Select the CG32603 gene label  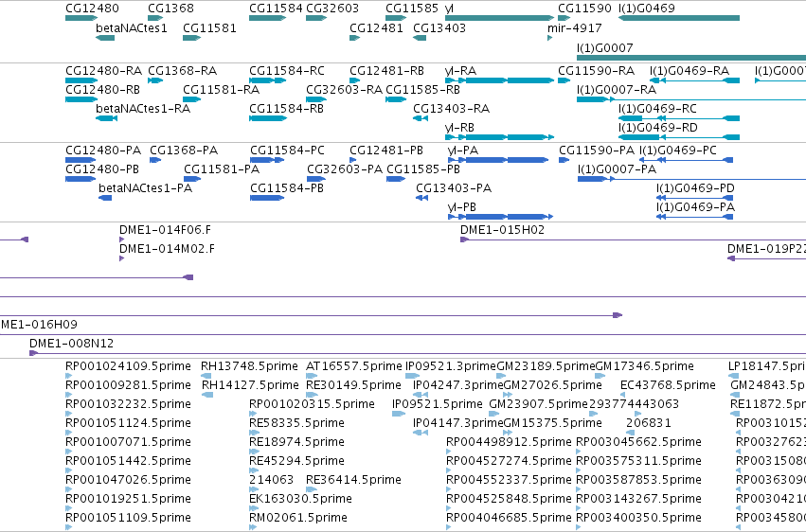[x=332, y=9]
